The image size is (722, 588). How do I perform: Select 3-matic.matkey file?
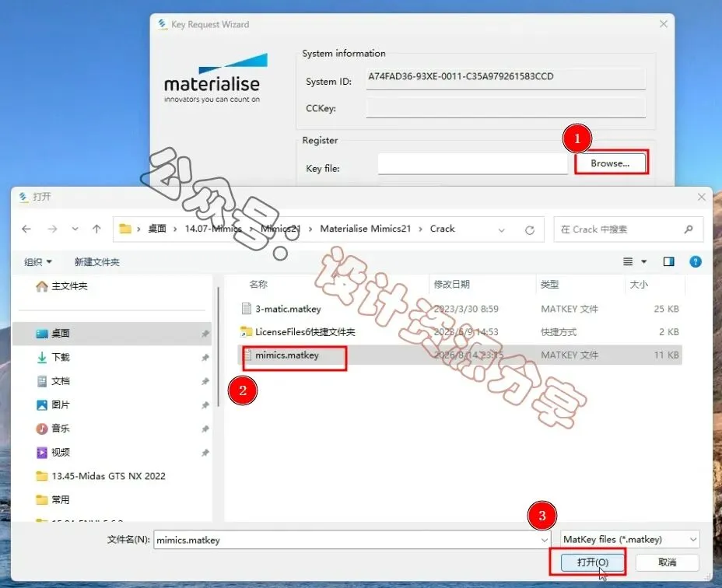click(x=288, y=309)
